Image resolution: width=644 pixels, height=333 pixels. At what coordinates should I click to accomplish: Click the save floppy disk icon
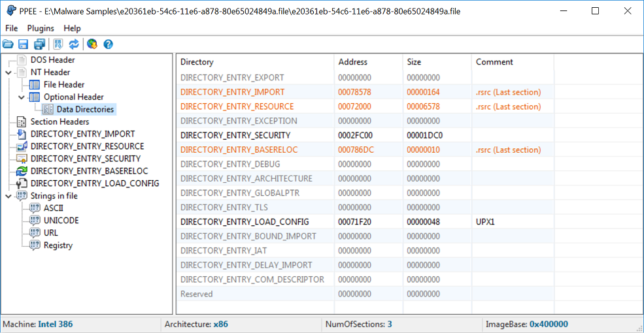[x=24, y=44]
